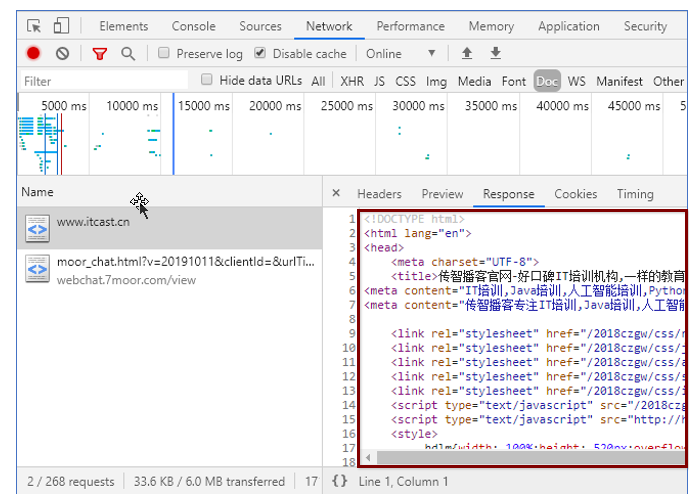
Task: Filter requests by XHR type
Action: point(352,81)
